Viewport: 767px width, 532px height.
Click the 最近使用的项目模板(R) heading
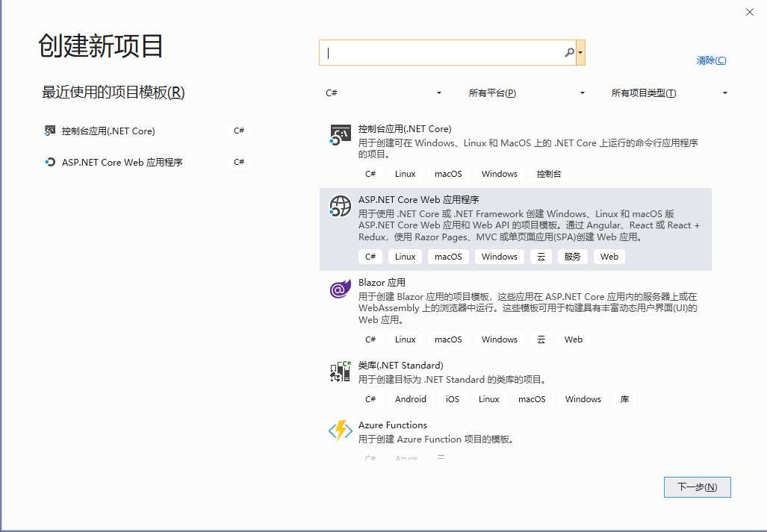(114, 93)
